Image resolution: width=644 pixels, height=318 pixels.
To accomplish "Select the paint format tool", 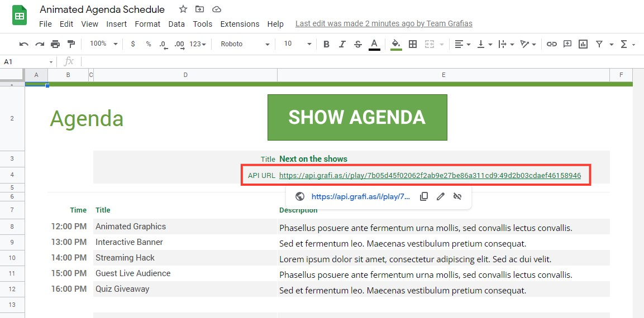I will (71, 44).
